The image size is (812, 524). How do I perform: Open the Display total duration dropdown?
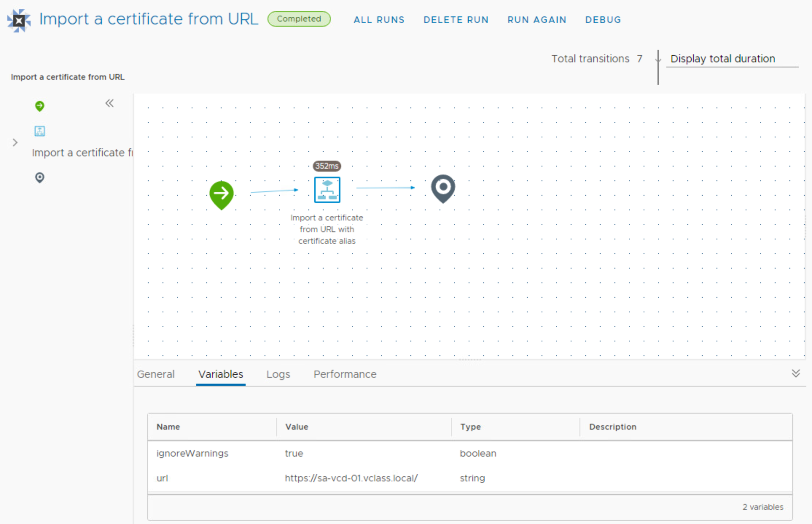(733, 59)
